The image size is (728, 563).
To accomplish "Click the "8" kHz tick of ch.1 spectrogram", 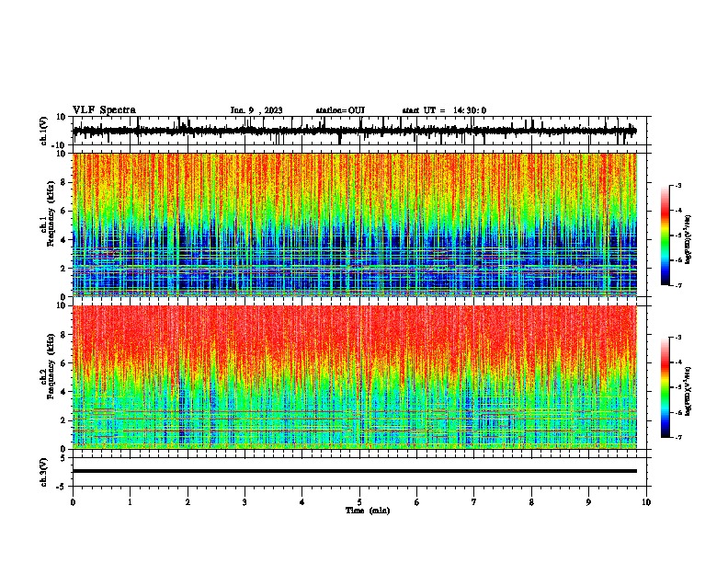I will click(x=63, y=182).
